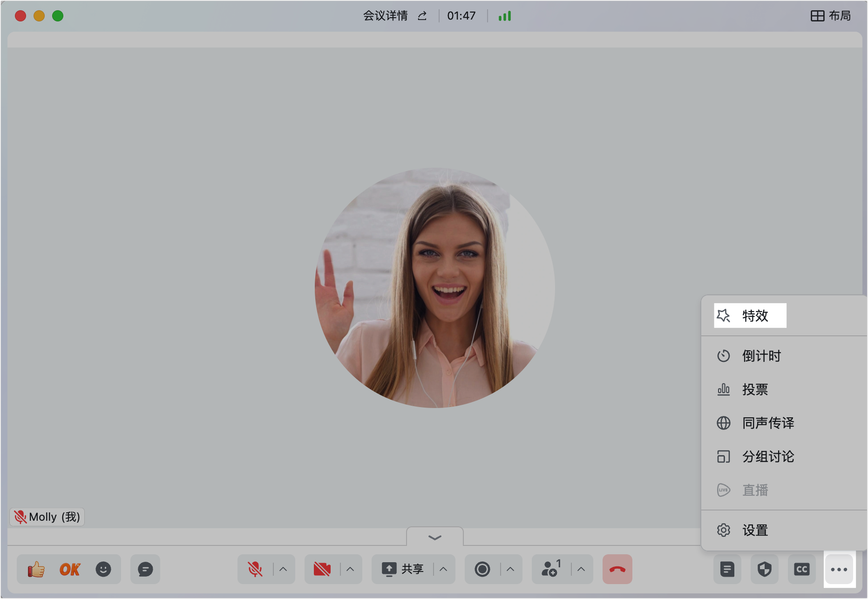Hang up with the red leave button

[x=617, y=569]
